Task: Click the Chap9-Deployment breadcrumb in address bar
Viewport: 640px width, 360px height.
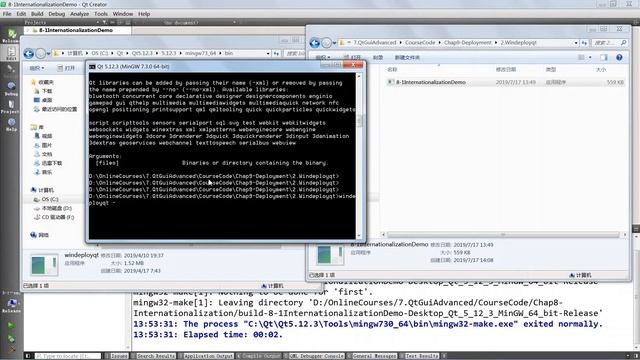Action: click(468, 43)
